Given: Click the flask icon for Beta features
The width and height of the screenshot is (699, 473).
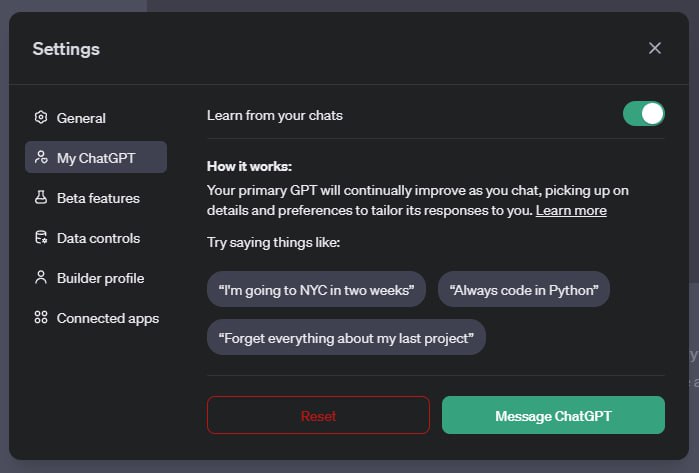Looking at the screenshot, I should [x=41, y=198].
